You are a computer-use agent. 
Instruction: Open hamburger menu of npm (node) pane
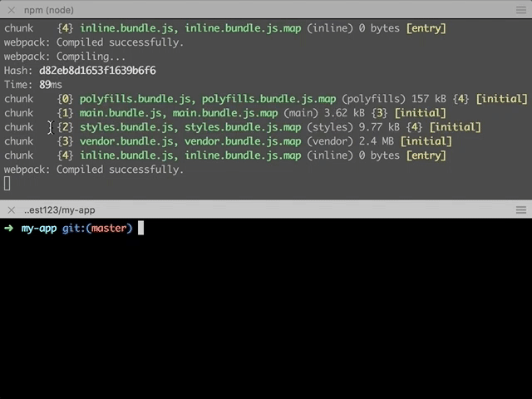(521, 10)
